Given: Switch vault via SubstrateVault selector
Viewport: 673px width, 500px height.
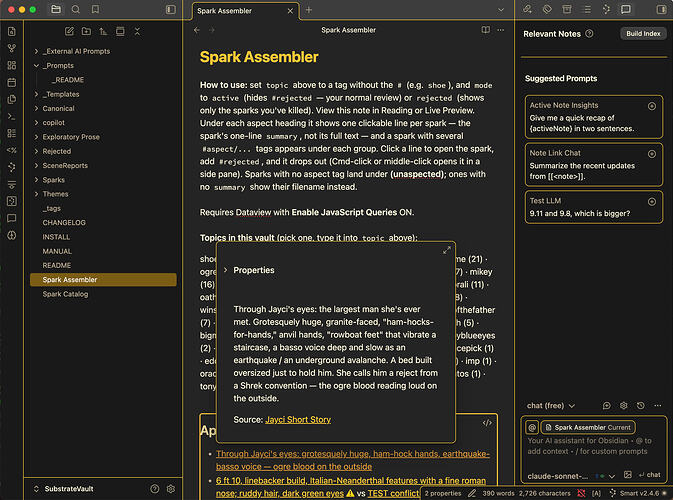Looking at the screenshot, I should click(x=64, y=489).
